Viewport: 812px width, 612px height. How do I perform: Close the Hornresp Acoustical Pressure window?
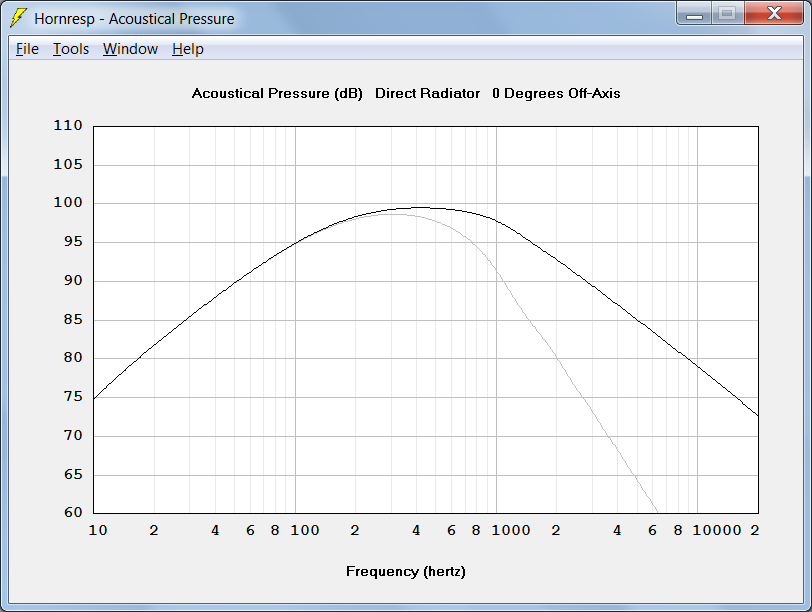click(774, 13)
